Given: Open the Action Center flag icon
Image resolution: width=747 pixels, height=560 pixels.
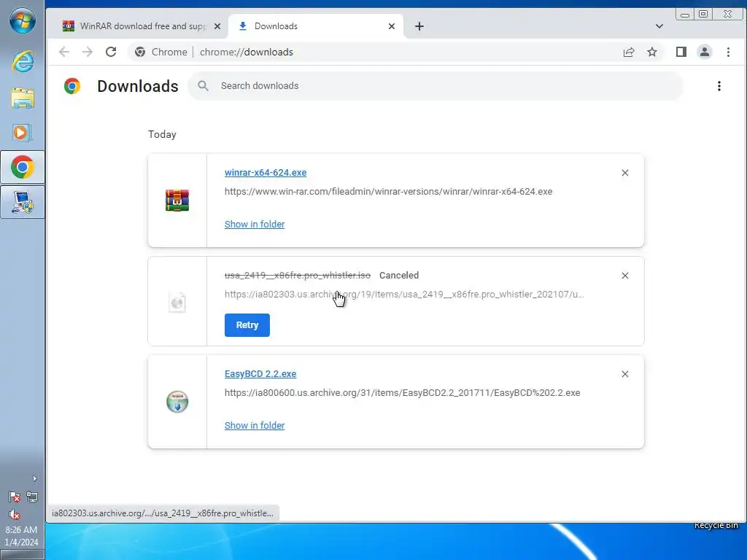Looking at the screenshot, I should (15, 497).
